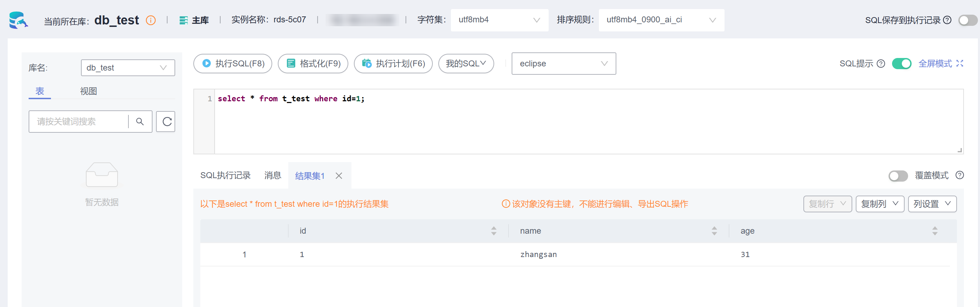Click the table keyword search field

79,122
